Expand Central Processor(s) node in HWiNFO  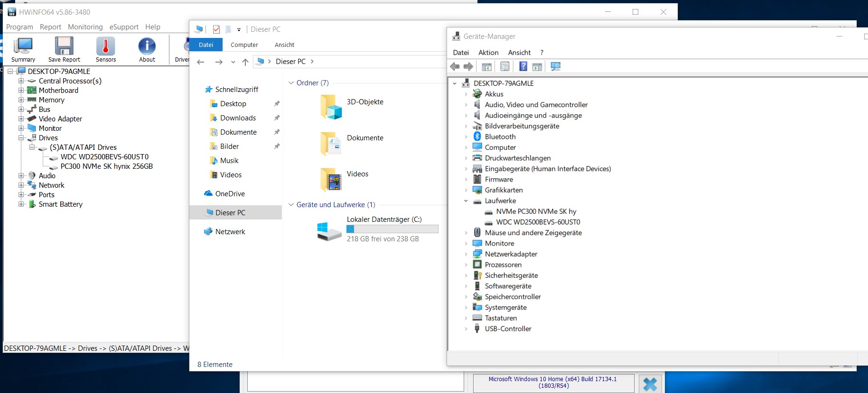(21, 81)
